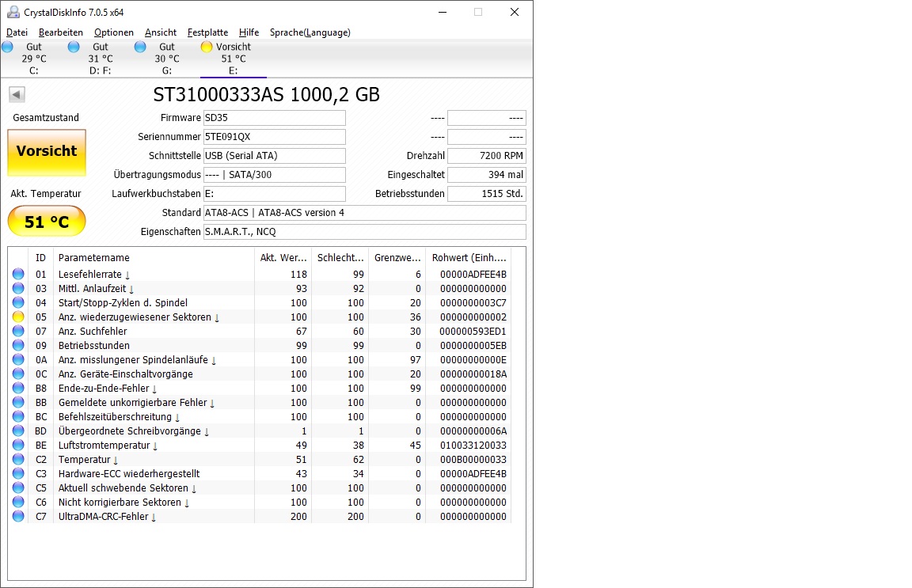
Task: Open the Ansicht menu
Action: click(x=161, y=32)
